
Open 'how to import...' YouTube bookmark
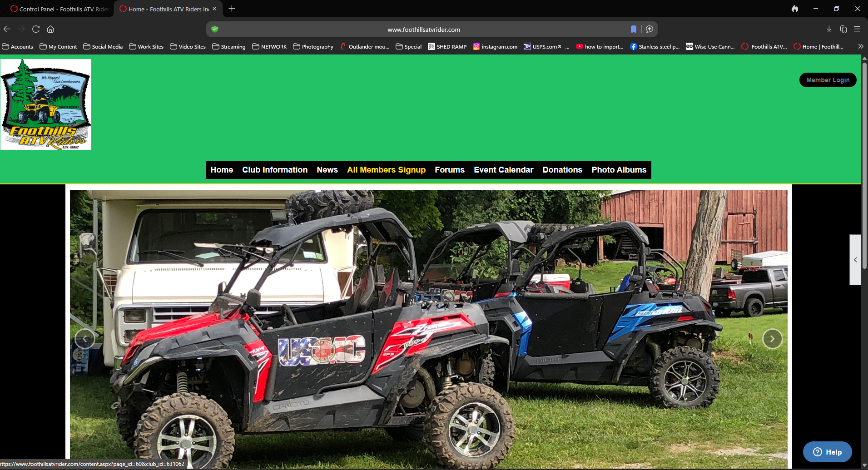pyautogui.click(x=600, y=46)
